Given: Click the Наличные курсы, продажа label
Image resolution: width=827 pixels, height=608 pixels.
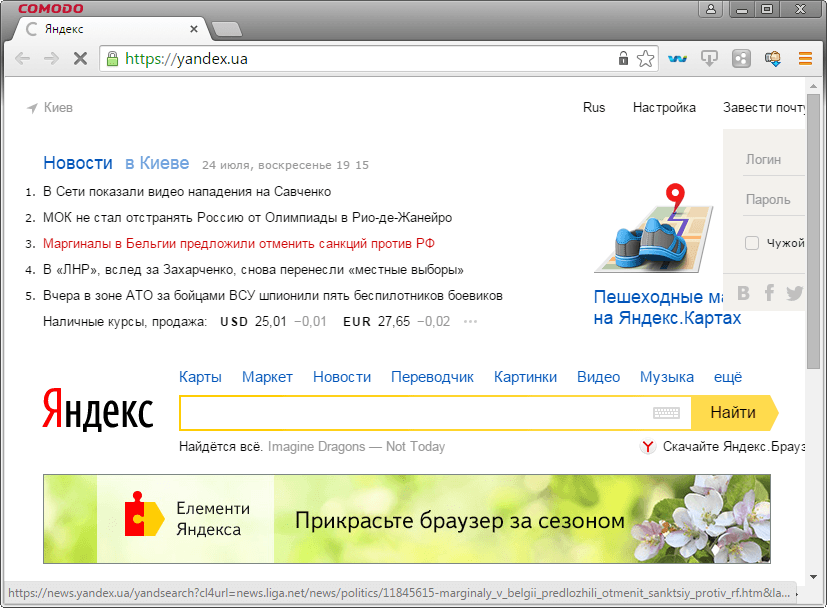Looking at the screenshot, I should [125, 322].
